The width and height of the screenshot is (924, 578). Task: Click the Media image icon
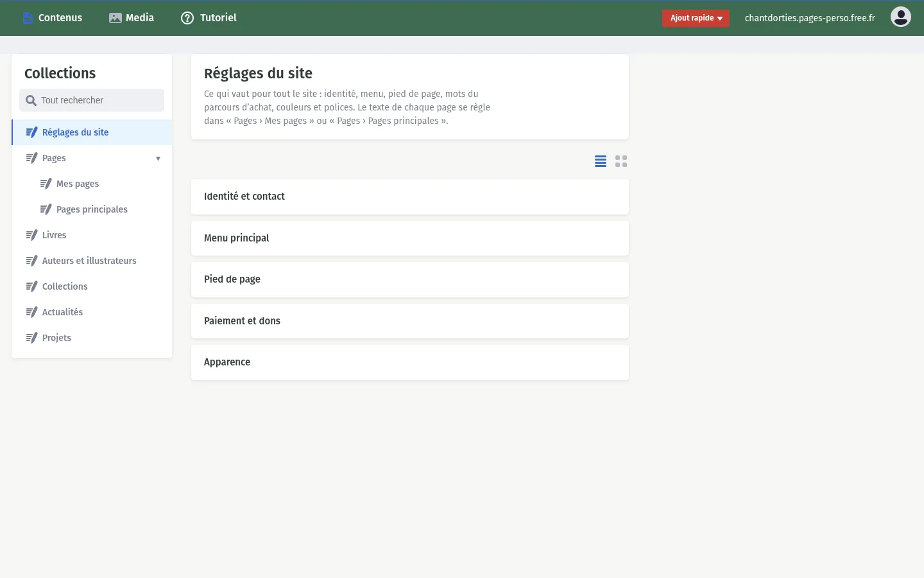point(116,18)
